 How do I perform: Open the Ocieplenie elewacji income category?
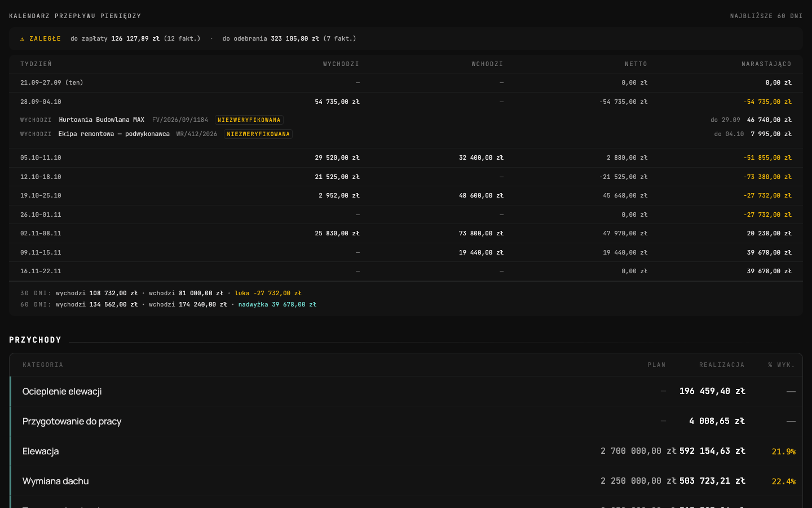click(x=406, y=391)
